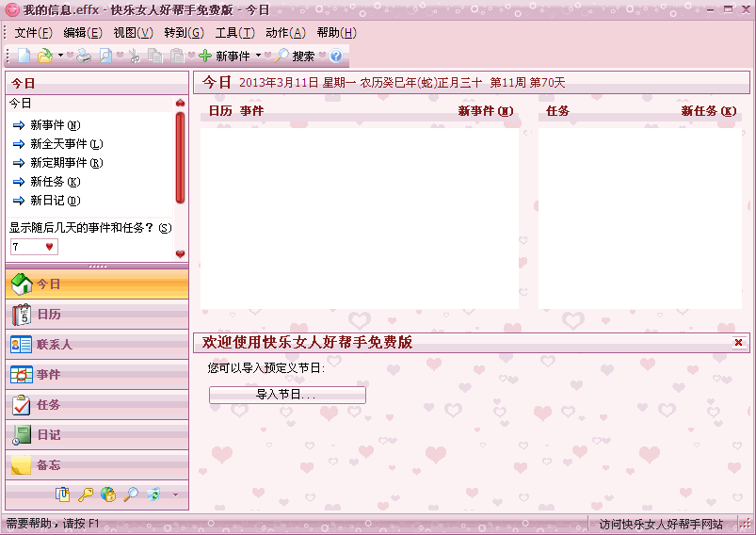Click the 新任务(K) link in 任务 header
This screenshot has width=756, height=535.
click(x=712, y=111)
